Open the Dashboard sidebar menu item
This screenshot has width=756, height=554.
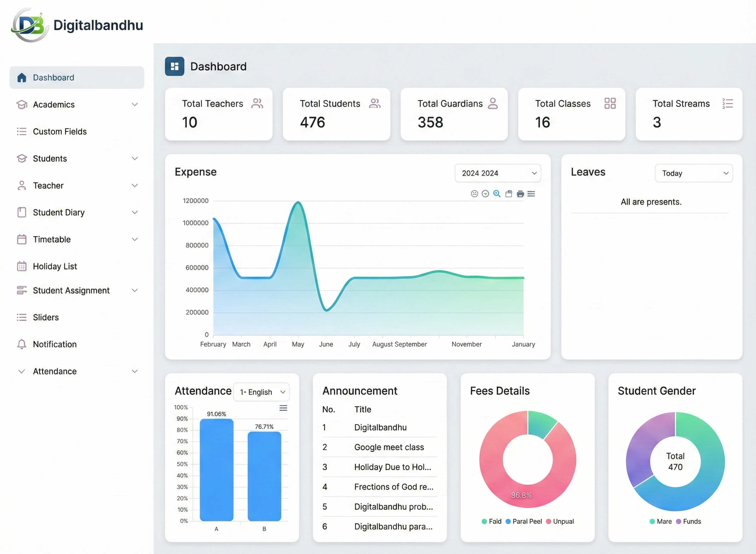point(53,77)
